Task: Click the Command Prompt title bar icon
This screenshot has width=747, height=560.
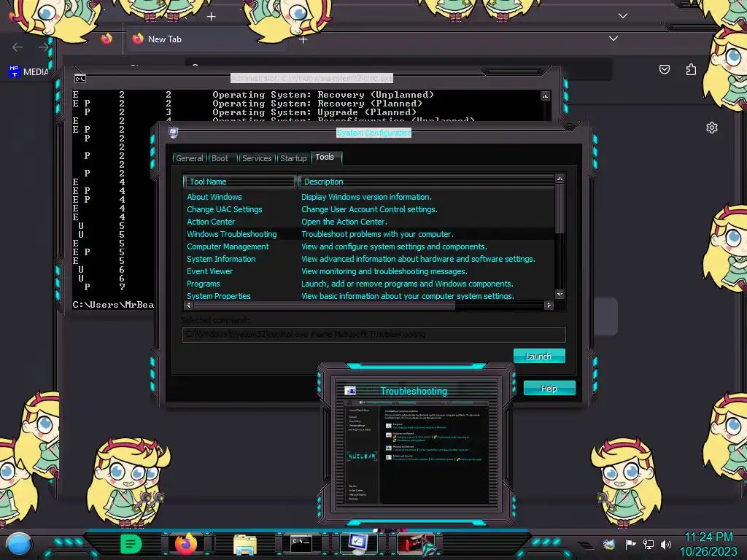Action: pos(80,79)
